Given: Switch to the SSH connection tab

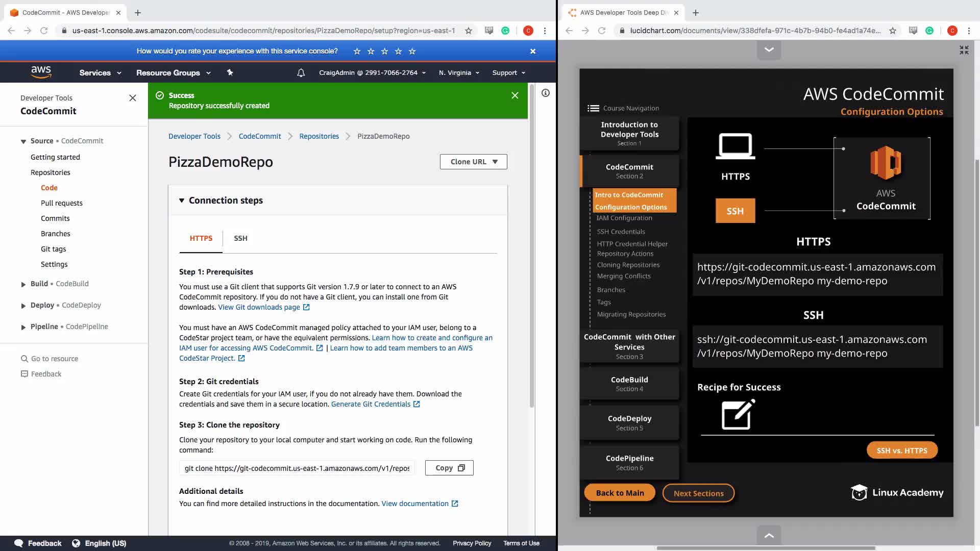Looking at the screenshot, I should [x=240, y=238].
